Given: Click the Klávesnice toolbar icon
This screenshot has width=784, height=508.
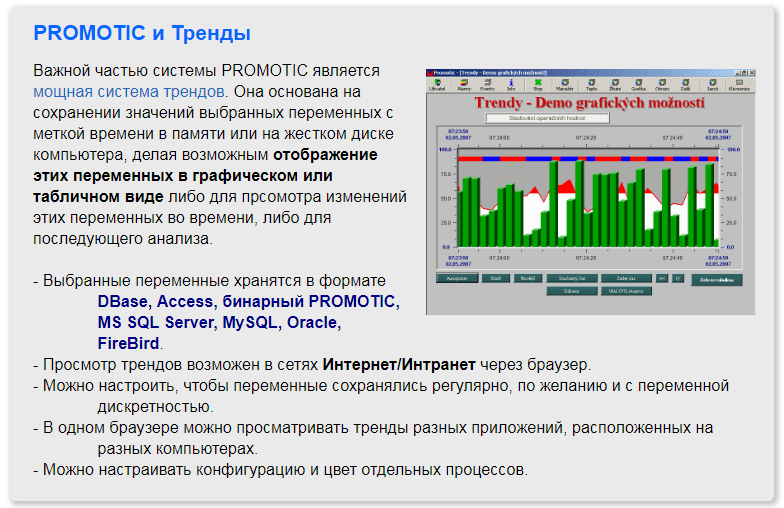Looking at the screenshot, I should (x=739, y=85).
